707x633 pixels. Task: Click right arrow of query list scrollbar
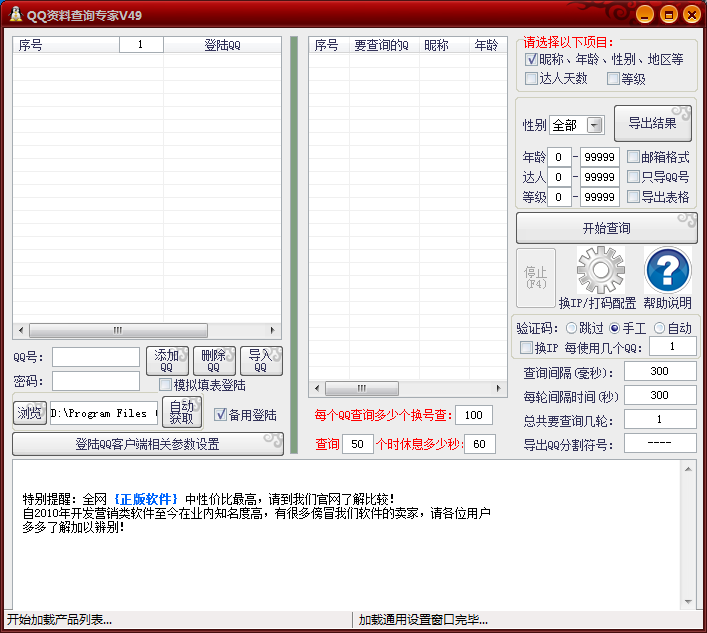(x=498, y=388)
